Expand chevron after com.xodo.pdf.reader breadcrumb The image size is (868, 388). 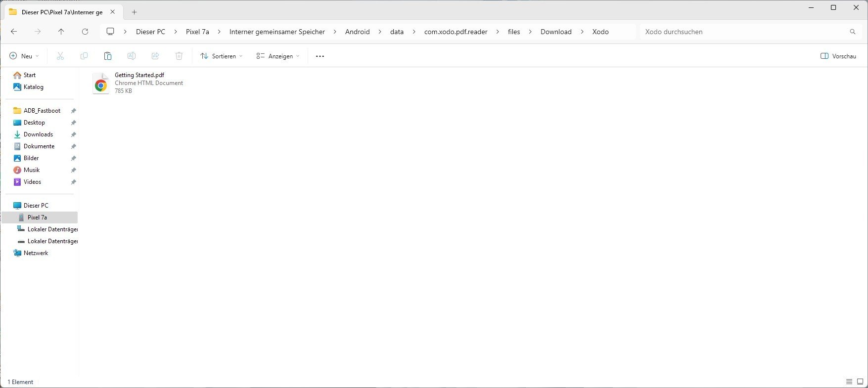coord(498,32)
